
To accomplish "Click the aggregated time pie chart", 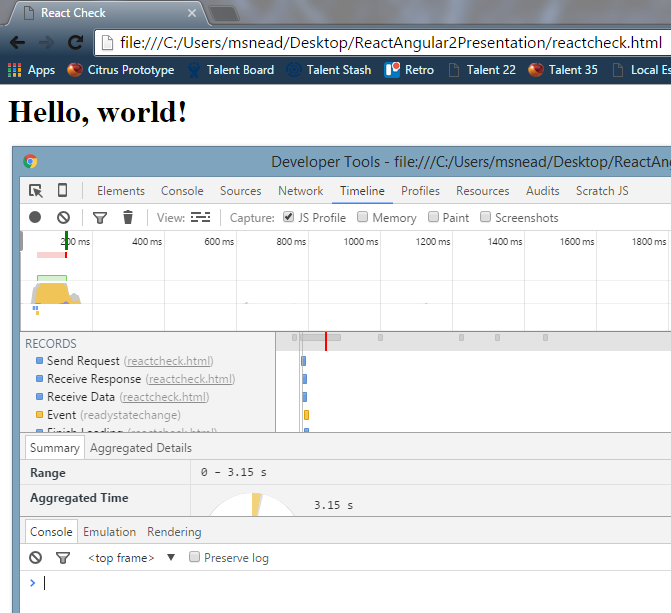I will (x=252, y=504).
